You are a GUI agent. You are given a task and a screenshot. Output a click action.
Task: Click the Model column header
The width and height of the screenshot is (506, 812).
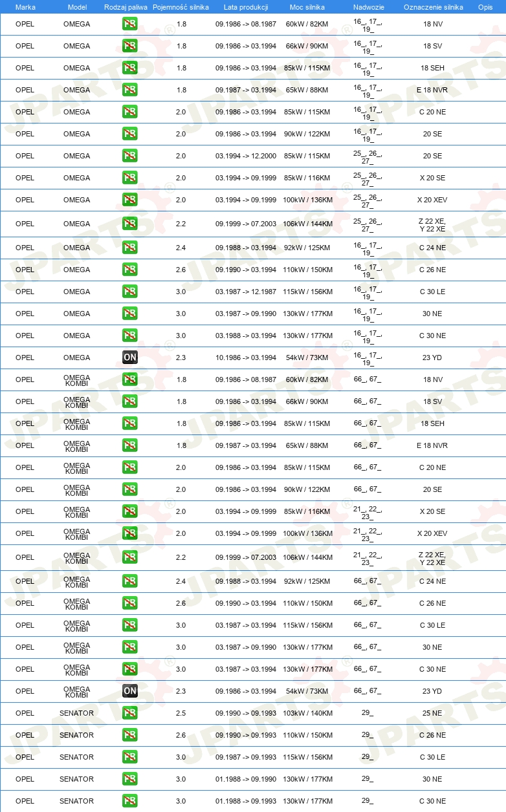tap(77, 7)
